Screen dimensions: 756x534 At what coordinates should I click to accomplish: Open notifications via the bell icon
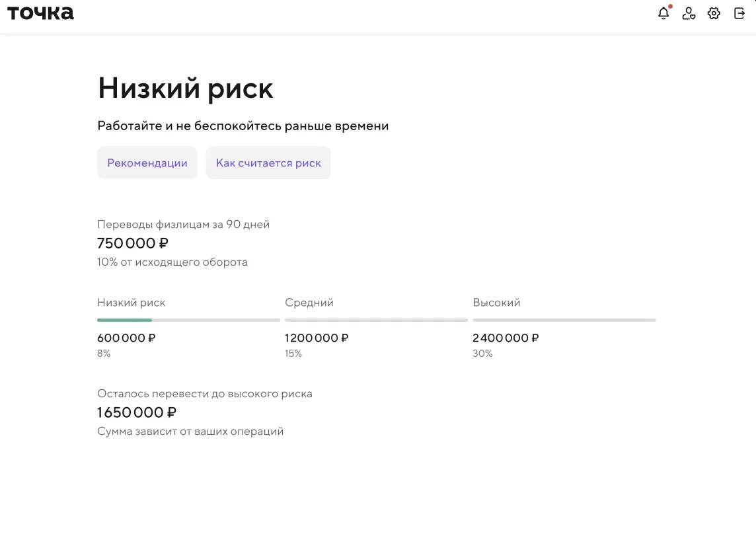click(x=663, y=13)
